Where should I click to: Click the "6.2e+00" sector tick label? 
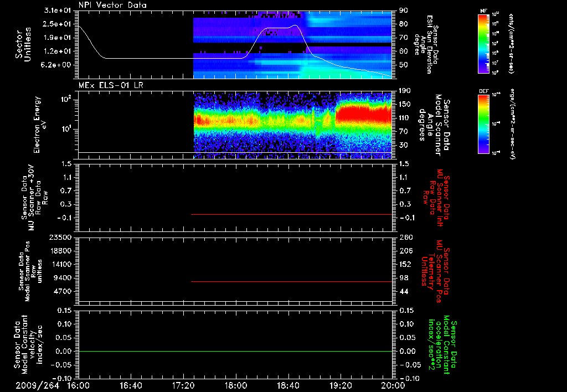tap(57, 65)
